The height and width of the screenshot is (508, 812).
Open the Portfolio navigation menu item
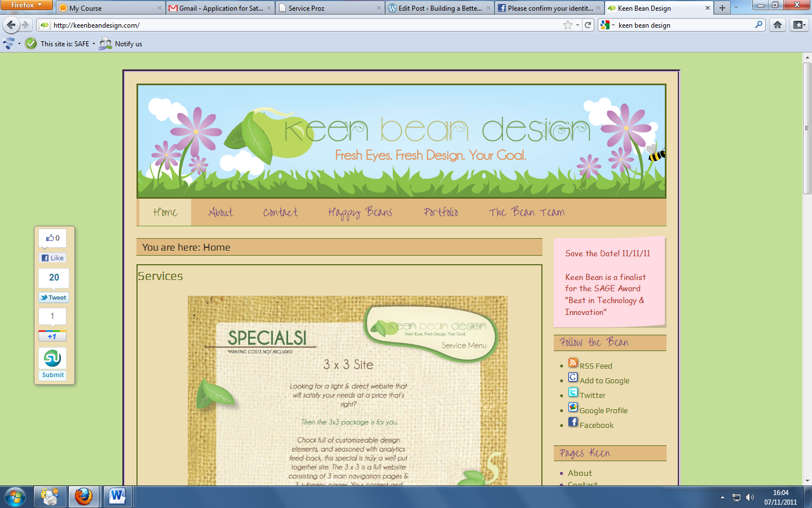pyautogui.click(x=441, y=212)
